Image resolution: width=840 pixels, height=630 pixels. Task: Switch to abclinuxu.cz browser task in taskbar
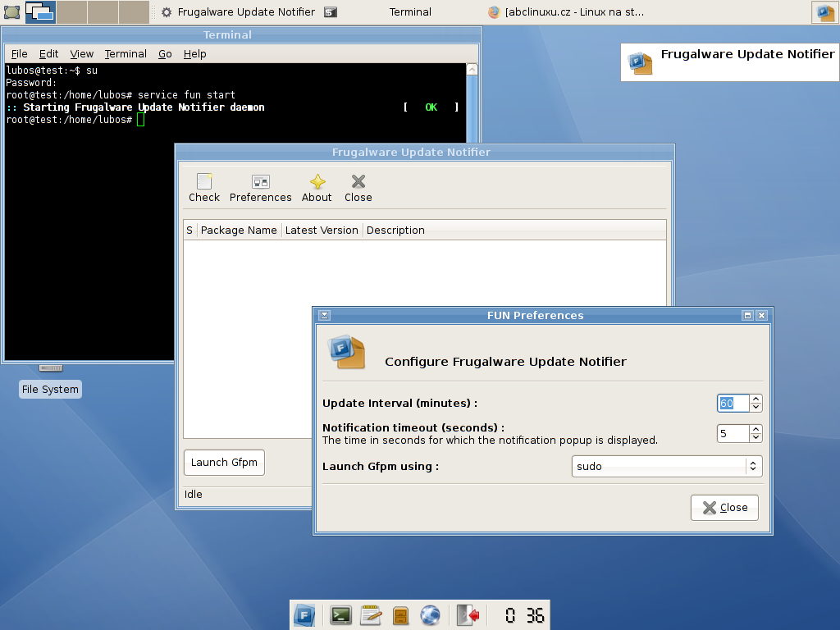click(x=567, y=11)
